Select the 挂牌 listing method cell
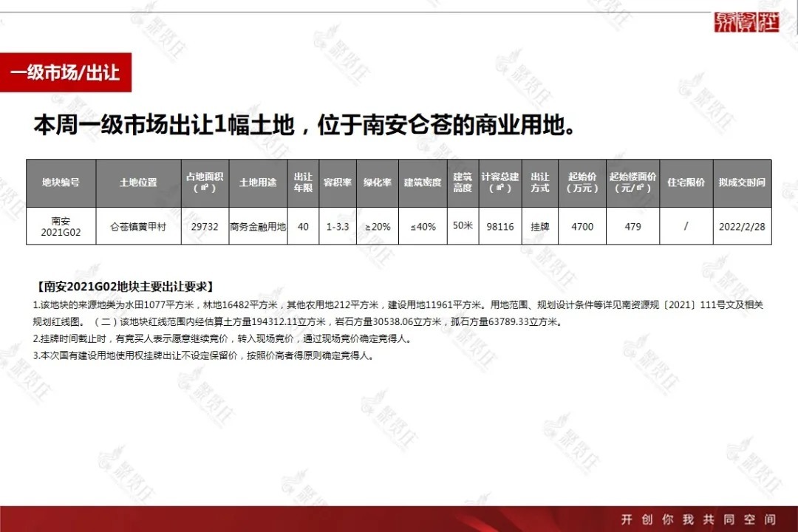 click(x=539, y=226)
